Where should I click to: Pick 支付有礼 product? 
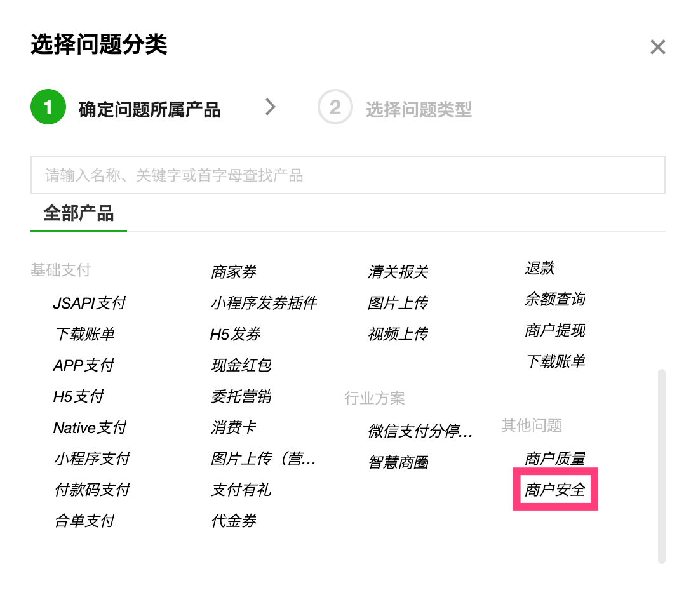pos(241,490)
